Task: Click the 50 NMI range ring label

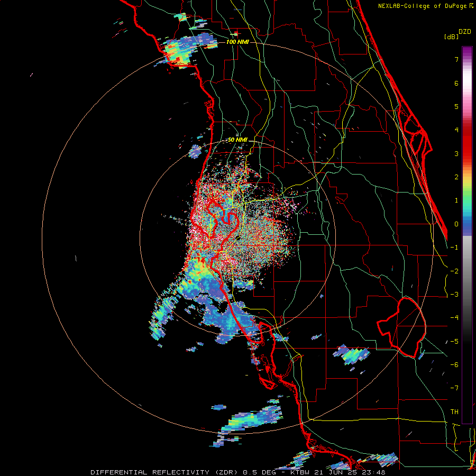Action: click(x=237, y=140)
